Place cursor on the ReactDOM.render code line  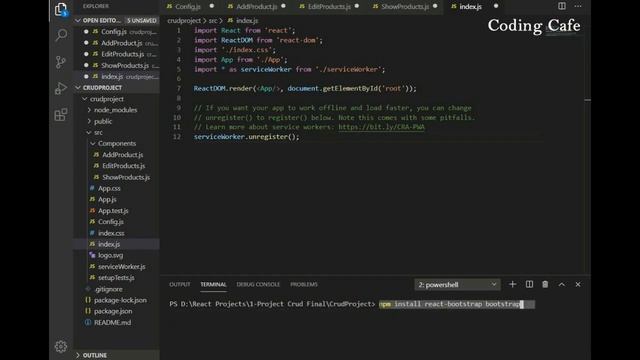[x=305, y=89]
